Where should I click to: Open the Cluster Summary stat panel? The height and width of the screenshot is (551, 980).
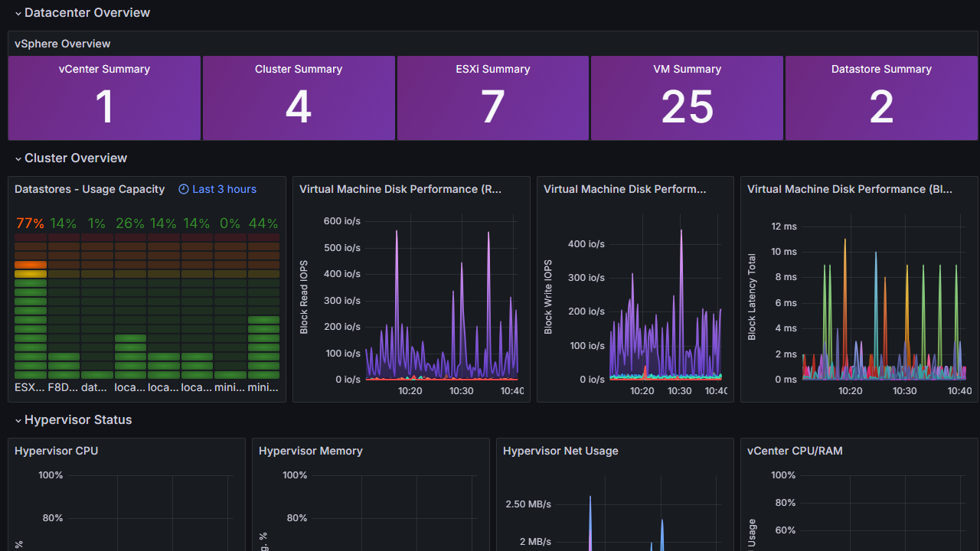[x=299, y=98]
